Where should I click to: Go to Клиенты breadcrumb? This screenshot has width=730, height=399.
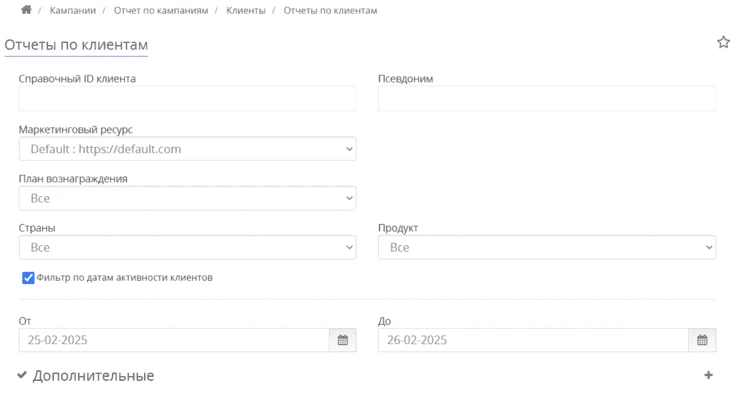click(246, 10)
